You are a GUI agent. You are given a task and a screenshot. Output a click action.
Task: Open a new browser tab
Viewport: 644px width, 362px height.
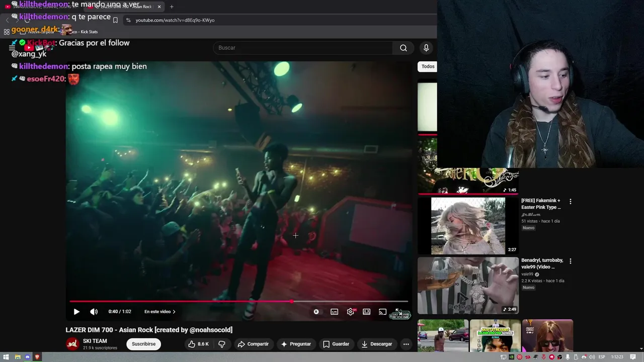[x=172, y=7]
